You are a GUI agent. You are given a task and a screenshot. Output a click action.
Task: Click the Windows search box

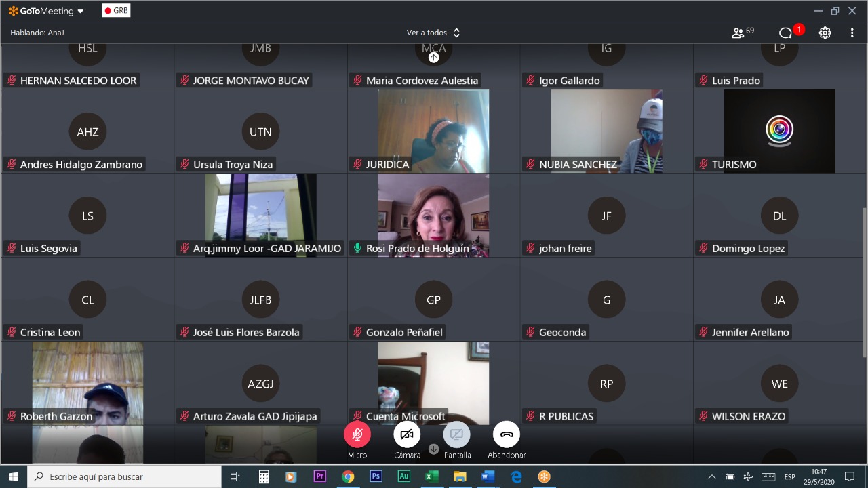tap(124, 476)
